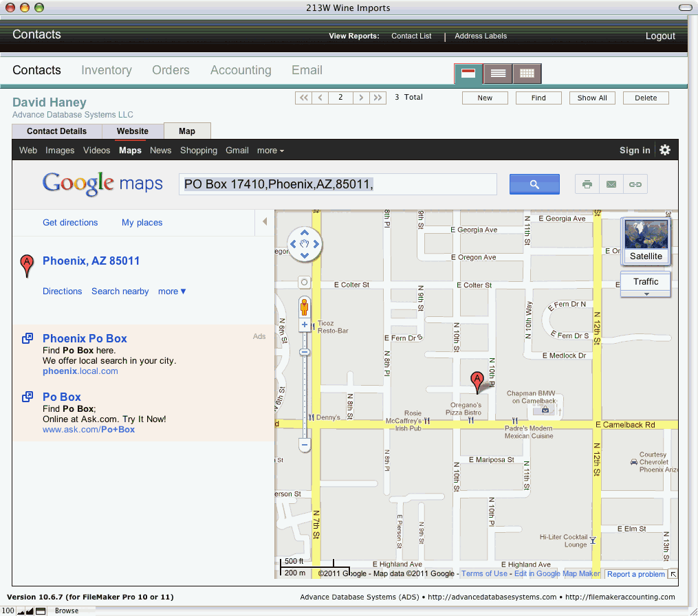This screenshot has width=698, height=616.
Task: Click the zoom-out mountain icon in status bar
Action: 21,611
